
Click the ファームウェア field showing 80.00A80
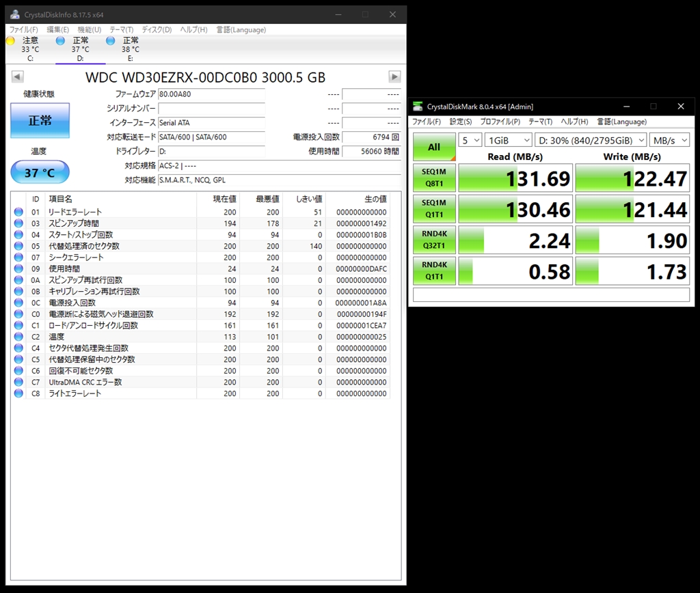212,94
